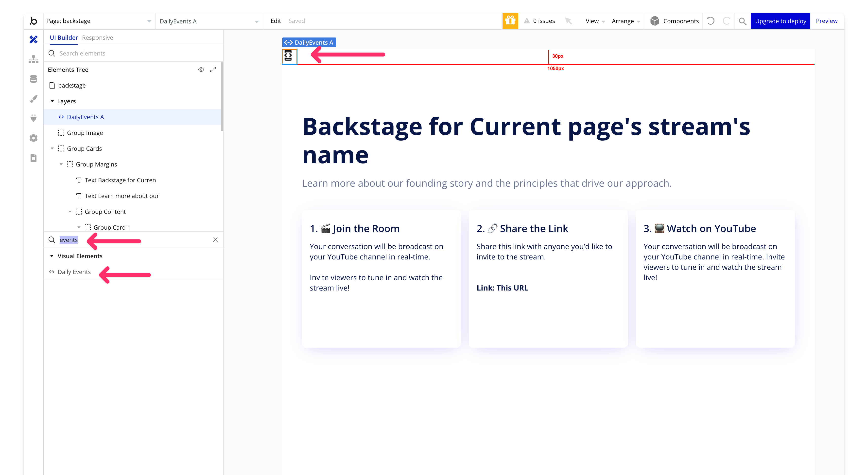The width and height of the screenshot is (868, 475).
Task: Open the Settings gear tab
Action: 33,138
